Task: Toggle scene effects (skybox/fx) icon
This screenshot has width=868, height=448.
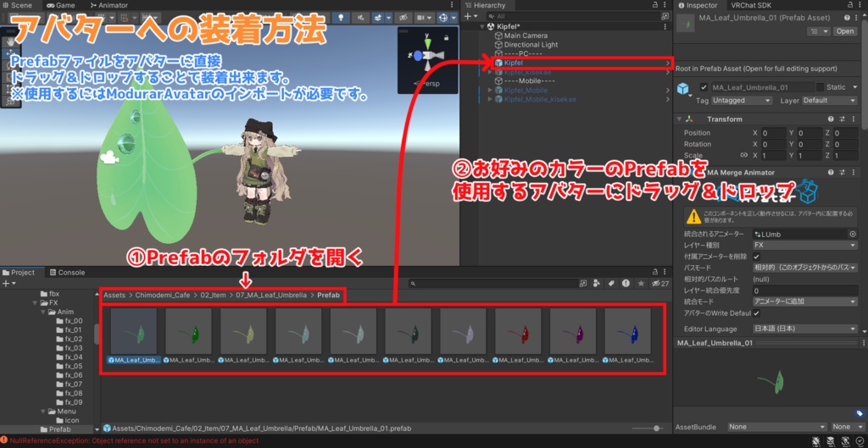Action: [377, 18]
